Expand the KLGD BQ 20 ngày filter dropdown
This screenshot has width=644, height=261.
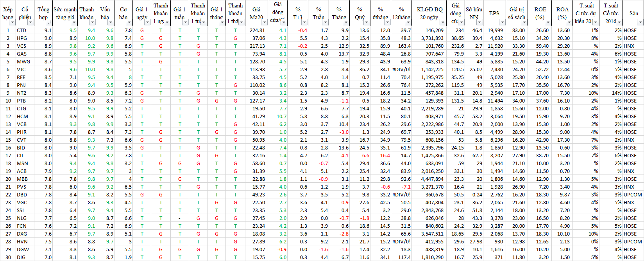(x=442, y=22)
